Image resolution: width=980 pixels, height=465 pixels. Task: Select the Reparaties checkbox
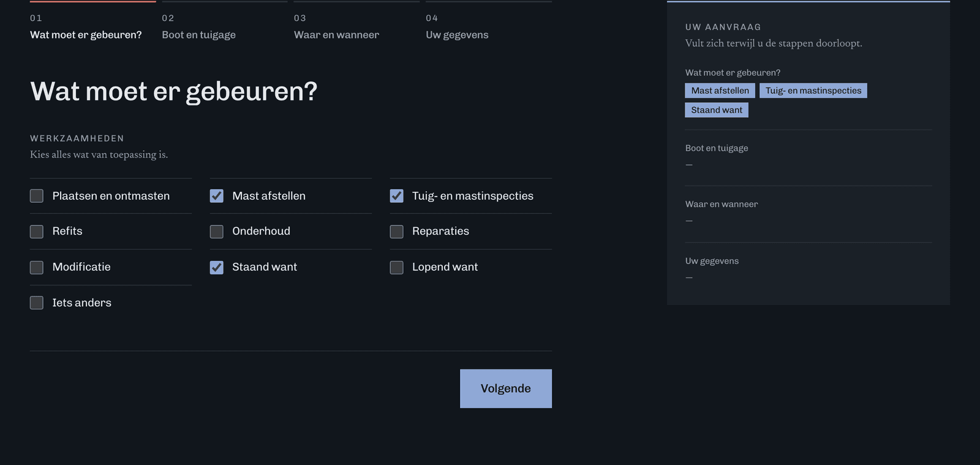pyautogui.click(x=397, y=232)
